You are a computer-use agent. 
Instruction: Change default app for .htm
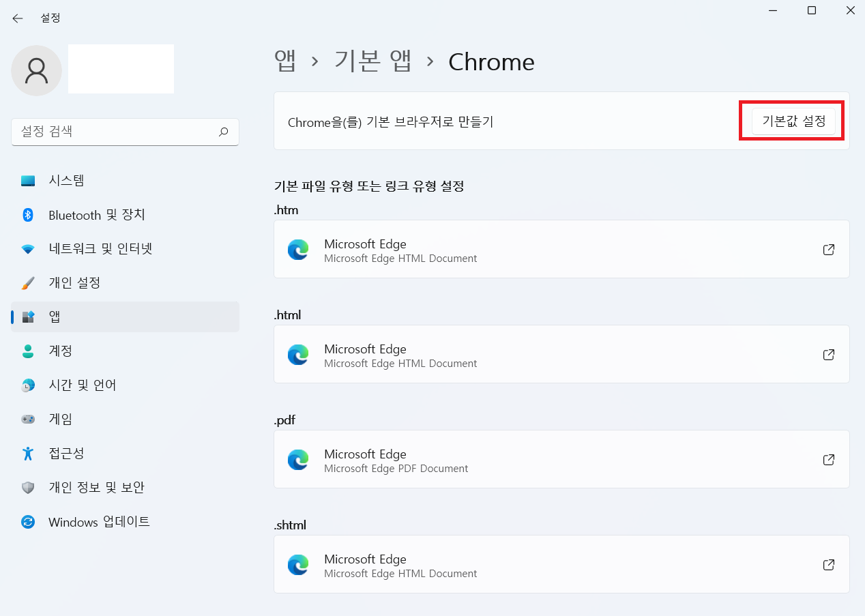pyautogui.click(x=561, y=249)
